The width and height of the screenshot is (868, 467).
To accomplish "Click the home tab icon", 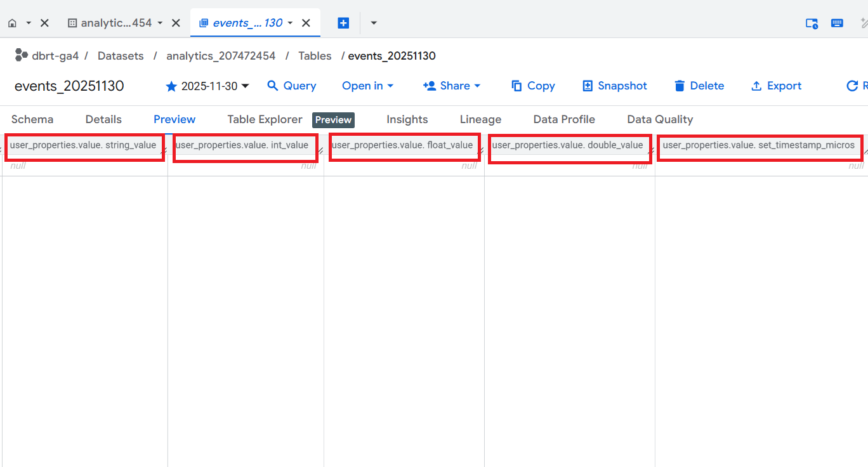I will [x=12, y=23].
